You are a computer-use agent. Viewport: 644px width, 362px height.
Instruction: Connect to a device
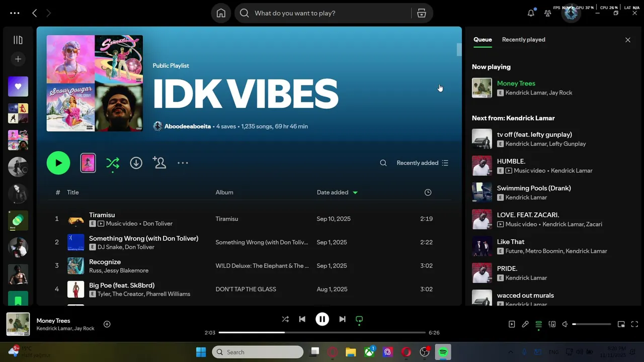click(552, 324)
